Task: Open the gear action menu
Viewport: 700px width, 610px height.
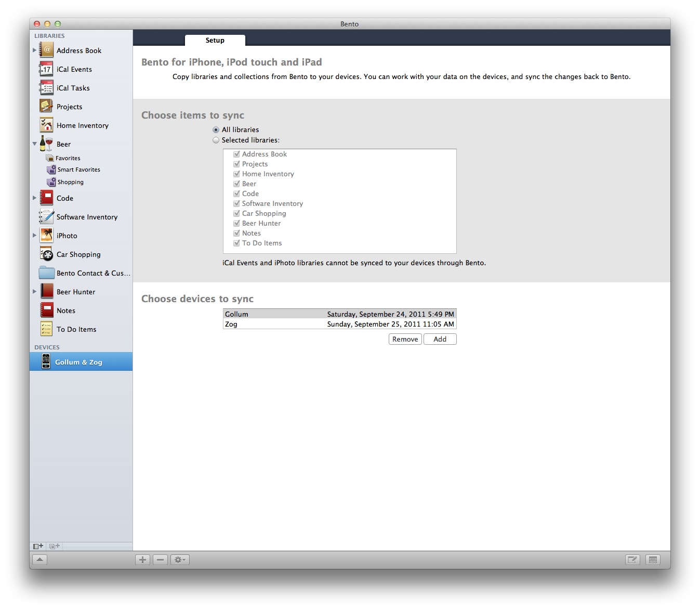Action: (x=180, y=560)
